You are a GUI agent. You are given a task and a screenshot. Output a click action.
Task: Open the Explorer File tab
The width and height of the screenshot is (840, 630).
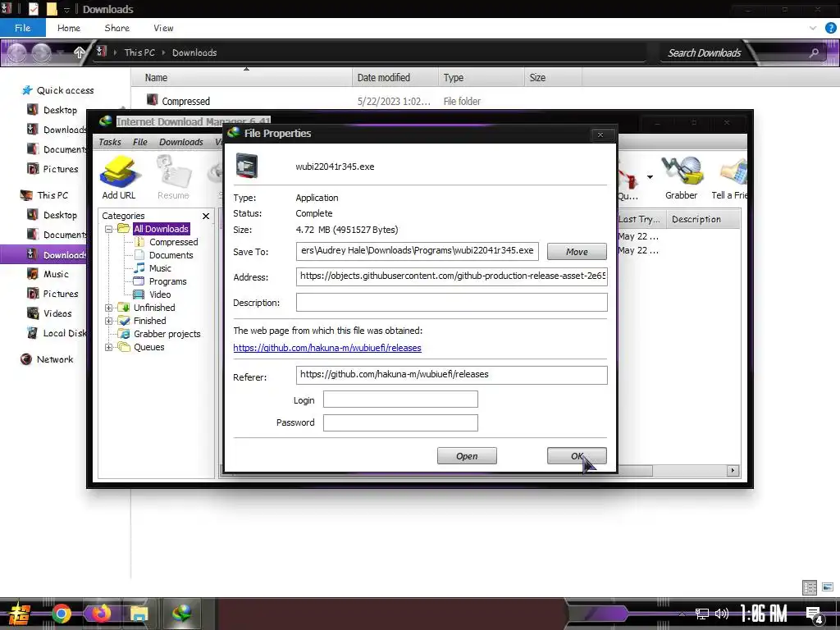pyautogui.click(x=22, y=28)
